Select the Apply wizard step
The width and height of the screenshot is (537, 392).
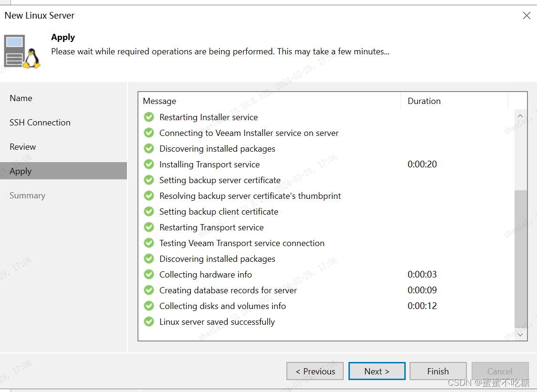(x=63, y=171)
